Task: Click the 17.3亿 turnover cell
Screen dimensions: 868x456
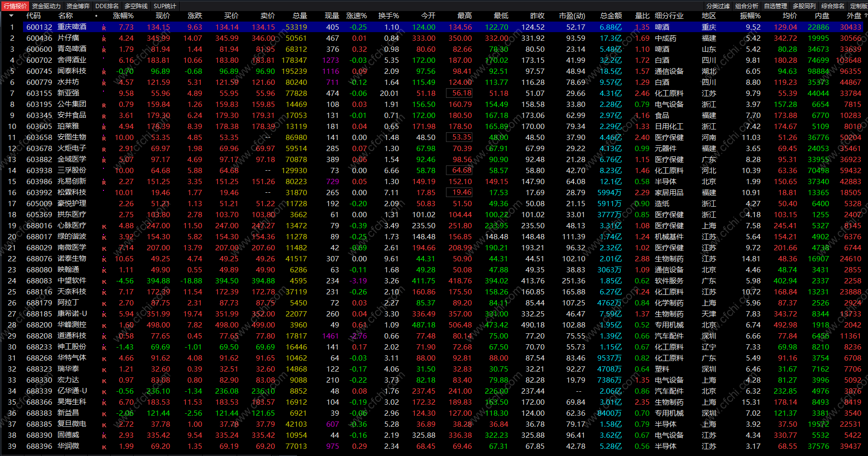Action: point(611,38)
